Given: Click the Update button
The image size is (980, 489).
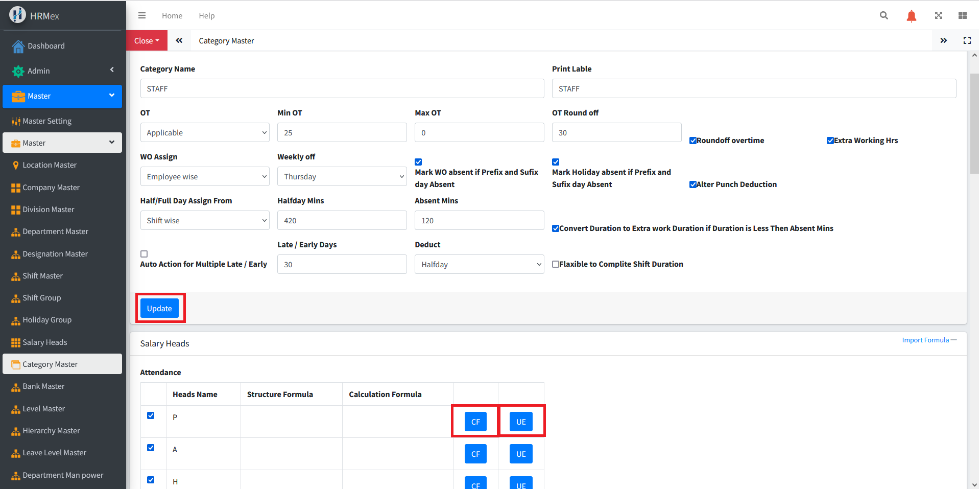Looking at the screenshot, I should click(x=159, y=308).
